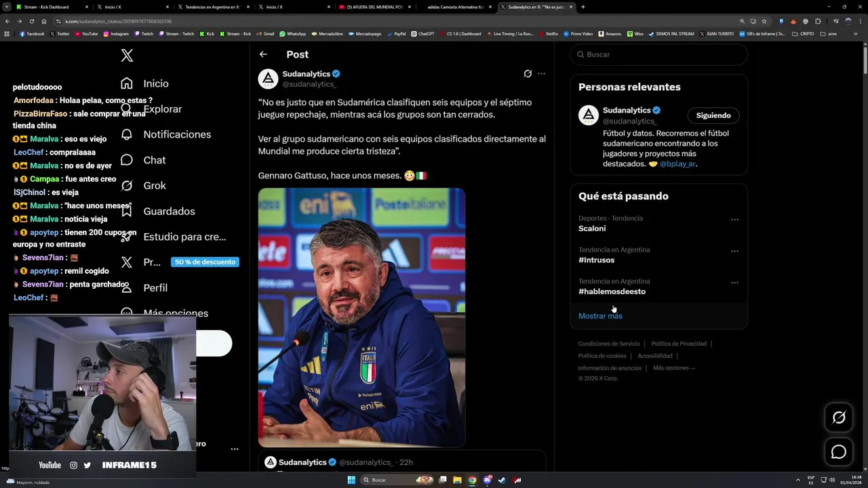868x488 pixels.
Task: Open Estudio para creadores sidebar item
Action: click(x=184, y=237)
